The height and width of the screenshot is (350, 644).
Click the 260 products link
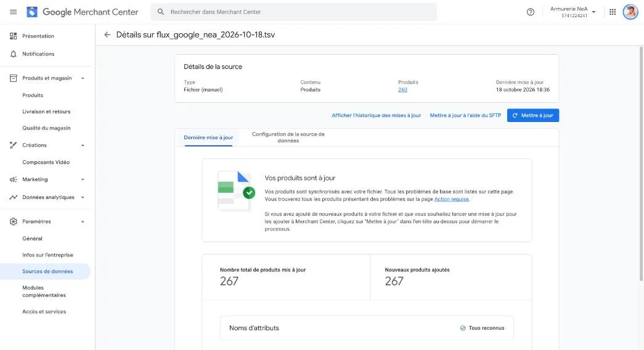click(x=402, y=89)
